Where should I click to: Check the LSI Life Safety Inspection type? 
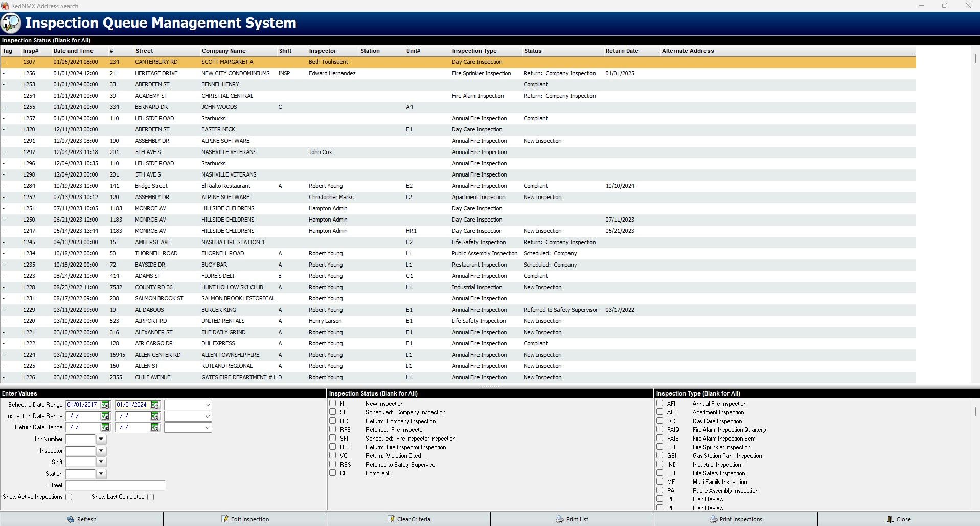(660, 473)
